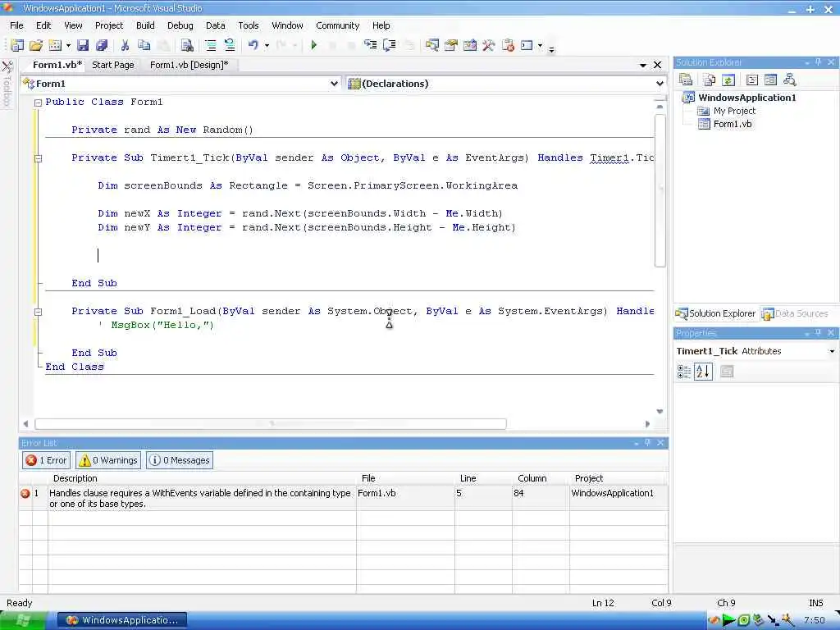Click View Code icon in Solution Explorer

click(752, 80)
